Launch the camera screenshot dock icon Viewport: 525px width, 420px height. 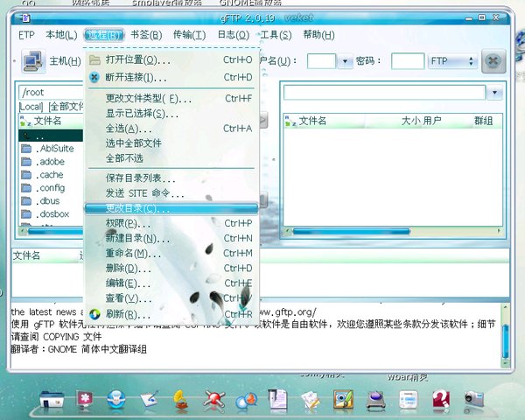473,399
